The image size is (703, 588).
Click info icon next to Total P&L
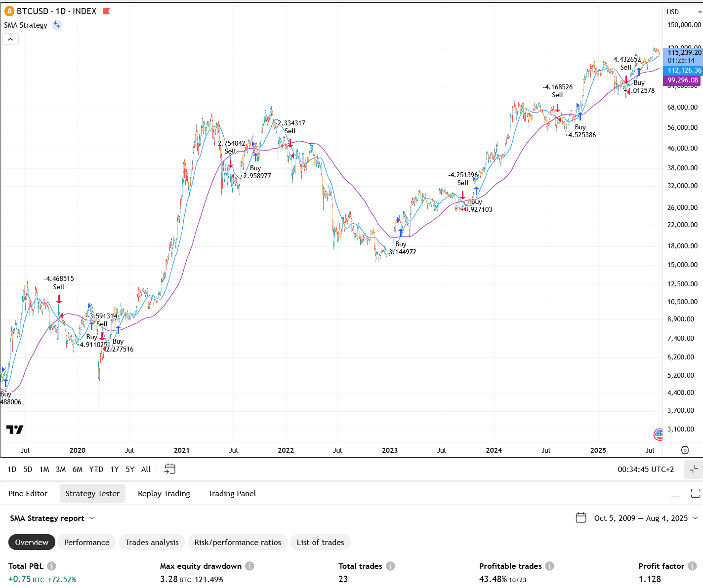(51, 566)
